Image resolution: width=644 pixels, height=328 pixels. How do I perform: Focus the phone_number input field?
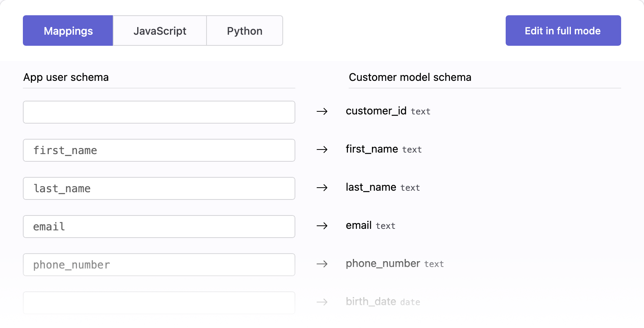(159, 265)
